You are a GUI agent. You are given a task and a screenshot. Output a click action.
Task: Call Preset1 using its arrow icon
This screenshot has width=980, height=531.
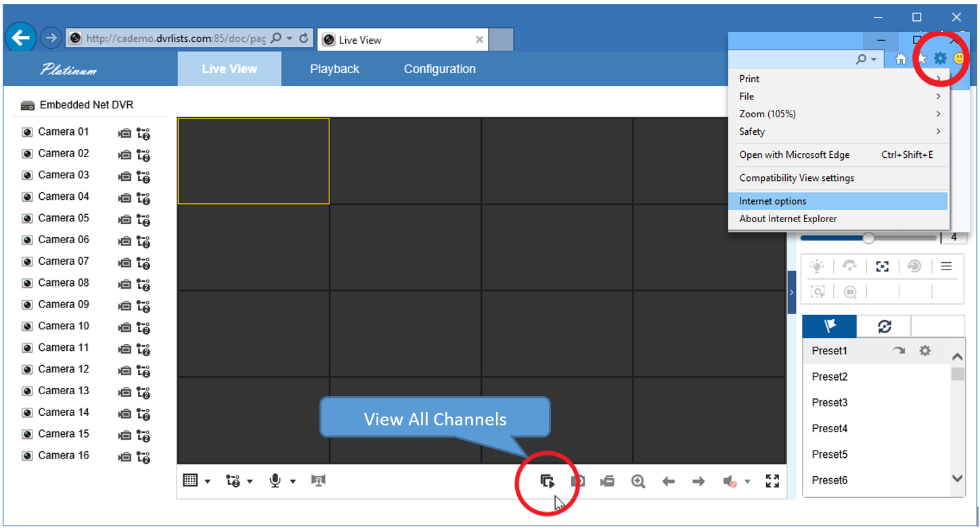tap(899, 351)
